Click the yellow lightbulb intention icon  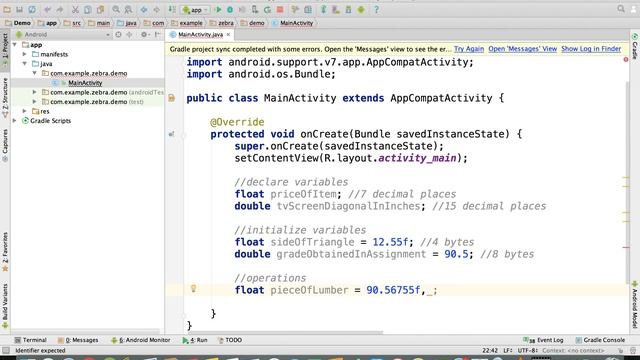point(193,289)
